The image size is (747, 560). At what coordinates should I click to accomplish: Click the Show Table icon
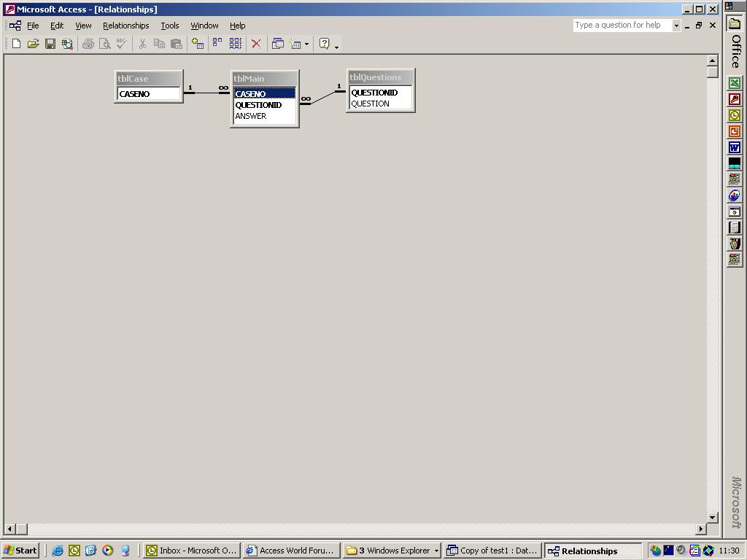point(198,44)
